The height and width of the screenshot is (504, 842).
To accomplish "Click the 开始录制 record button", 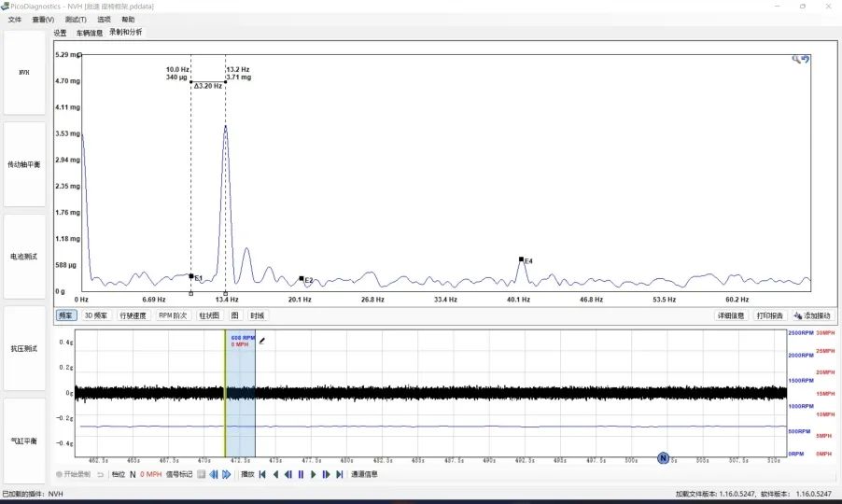I will [x=74, y=474].
